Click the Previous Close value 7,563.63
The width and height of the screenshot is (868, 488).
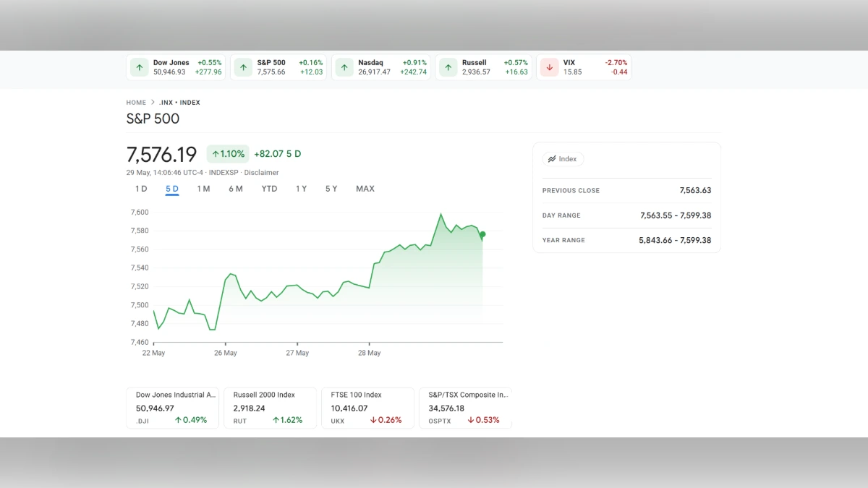695,191
